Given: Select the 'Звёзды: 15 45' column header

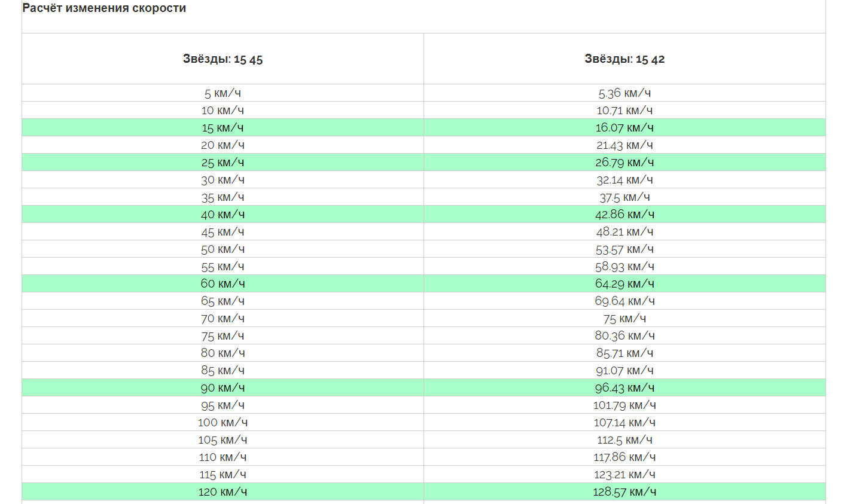Looking at the screenshot, I should click(223, 59).
